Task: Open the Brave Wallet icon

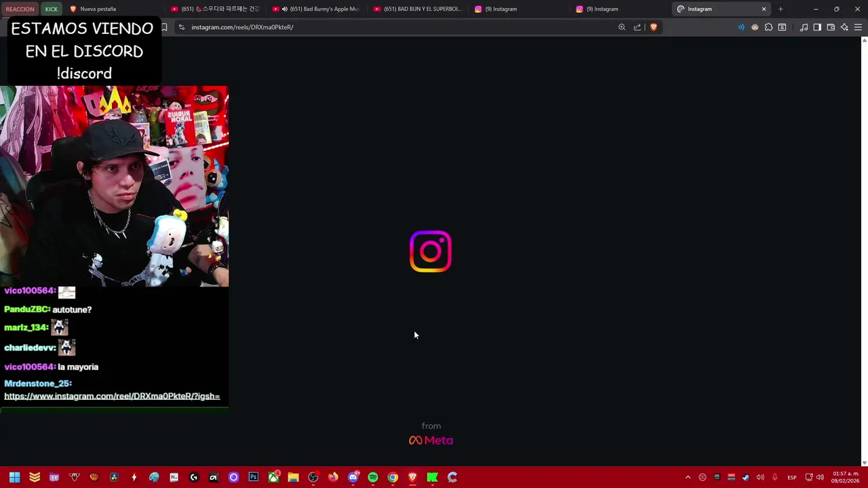Action: pos(831,27)
